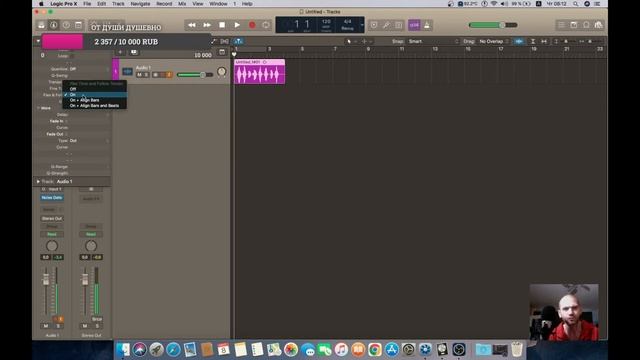This screenshot has width=640, height=360.
Task: Click the Fast Forward transport button
Action: tap(207, 25)
